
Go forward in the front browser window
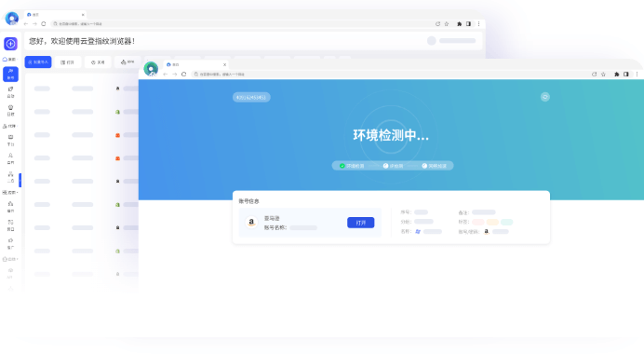point(175,74)
